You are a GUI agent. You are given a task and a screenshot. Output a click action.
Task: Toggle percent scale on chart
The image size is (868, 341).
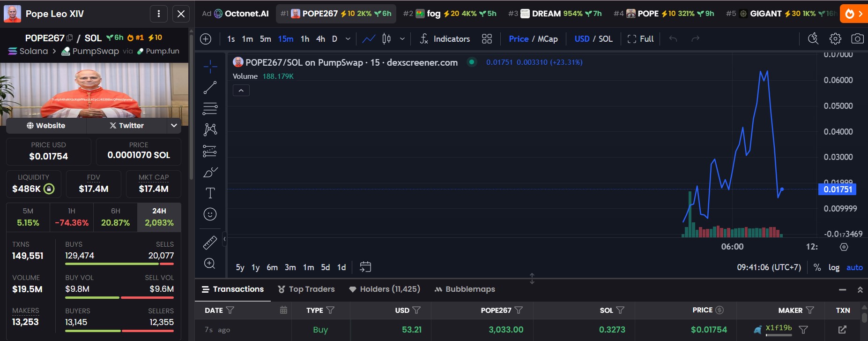817,267
